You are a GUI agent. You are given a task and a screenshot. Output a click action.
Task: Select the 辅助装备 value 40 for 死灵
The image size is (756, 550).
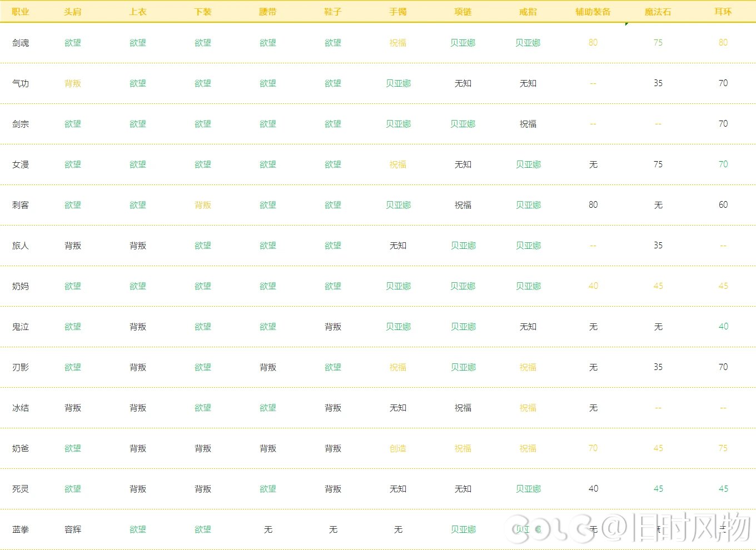[x=593, y=489]
